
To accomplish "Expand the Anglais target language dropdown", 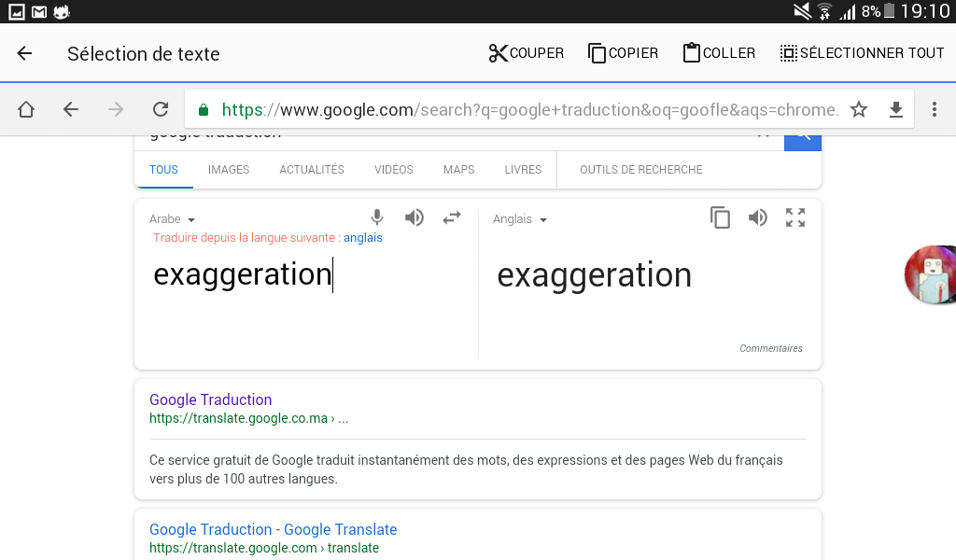I will (520, 218).
